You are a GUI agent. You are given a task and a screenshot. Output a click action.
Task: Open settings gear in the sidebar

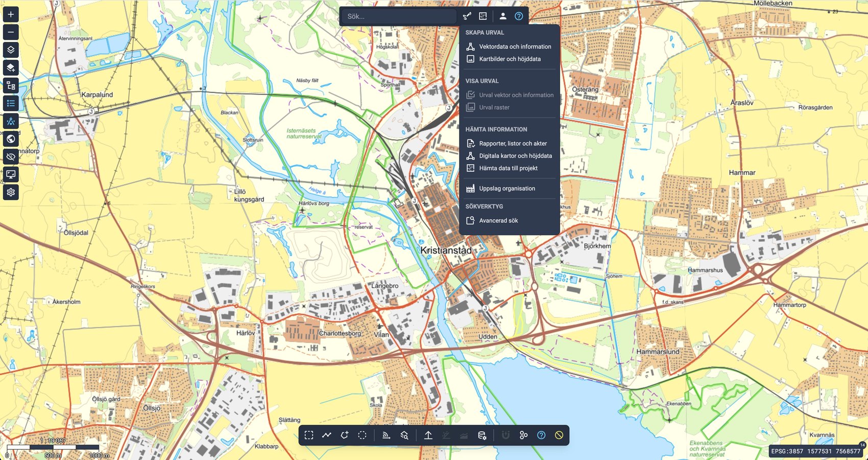11,192
